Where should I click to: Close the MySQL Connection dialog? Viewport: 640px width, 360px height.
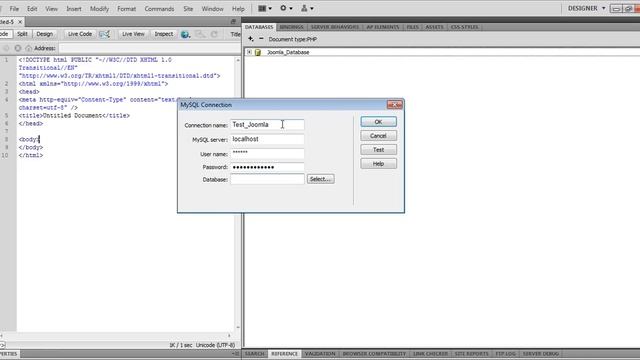pos(394,105)
